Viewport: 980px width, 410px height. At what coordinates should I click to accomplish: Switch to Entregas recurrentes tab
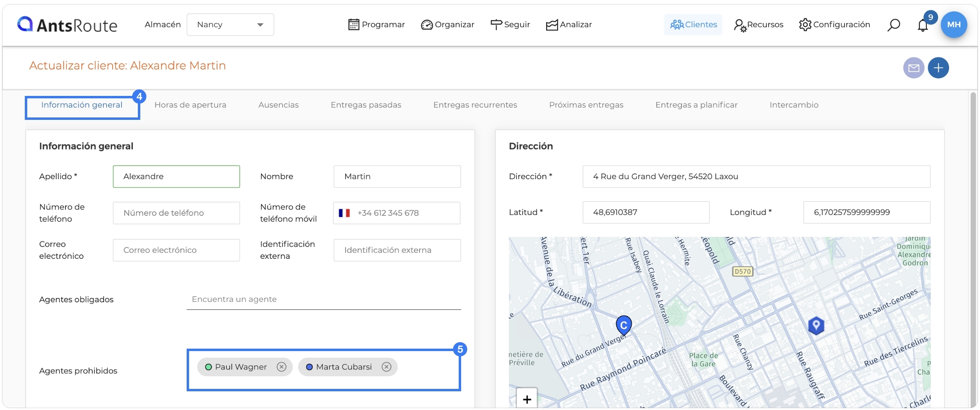point(475,105)
